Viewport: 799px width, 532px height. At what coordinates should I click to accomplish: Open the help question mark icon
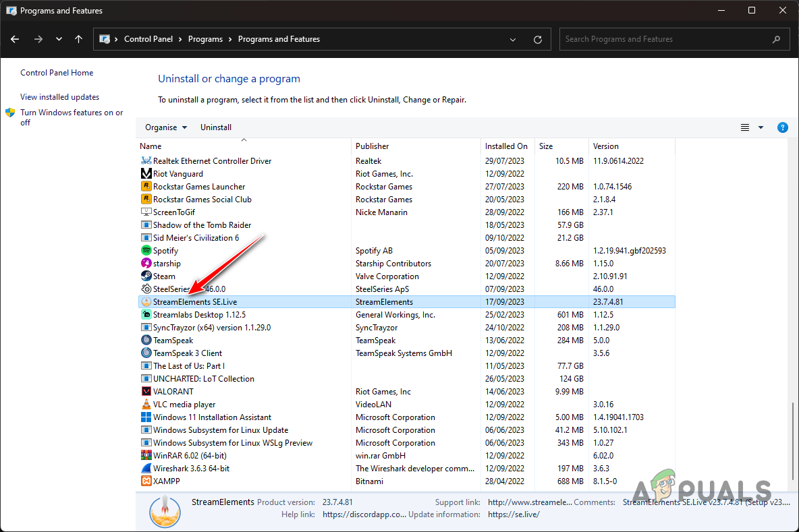click(x=783, y=127)
